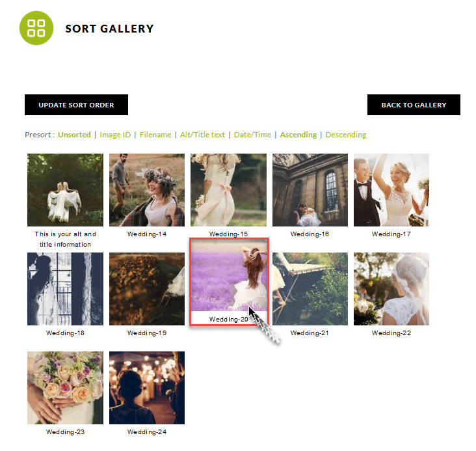Select the Wedding-15 thumbnail
The height and width of the screenshot is (451, 476).
229,190
